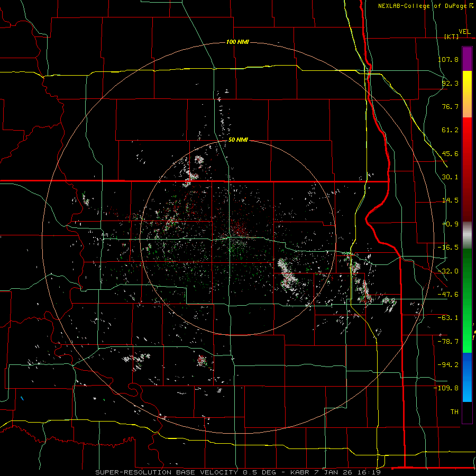This screenshot has height=476, width=476.
Task: Select the -94.2 velocity scale value
Action: click(448, 364)
